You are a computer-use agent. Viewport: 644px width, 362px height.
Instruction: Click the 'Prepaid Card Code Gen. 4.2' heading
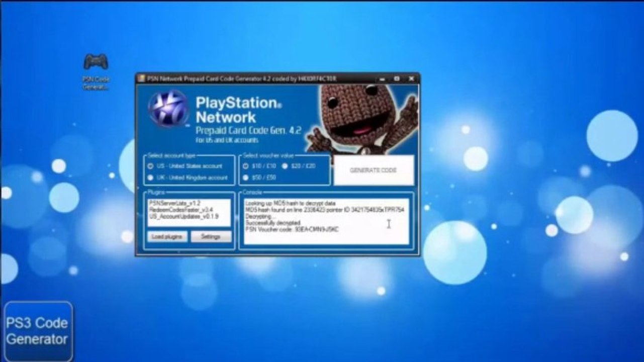click(x=248, y=131)
